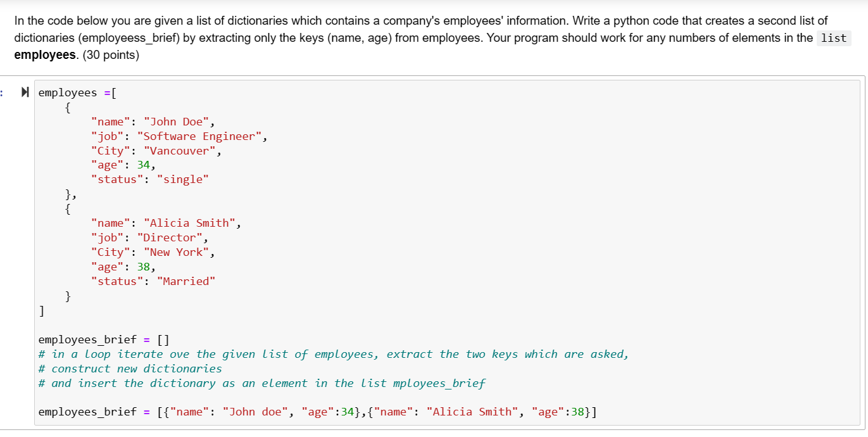Image resolution: width=868 pixels, height=437 pixels.
Task: Place cursor on "employees =[" line
Action: [77, 93]
